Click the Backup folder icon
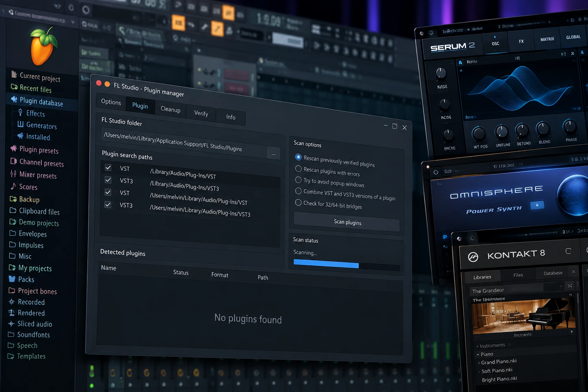Screen dimensions: 588x392 [13, 199]
